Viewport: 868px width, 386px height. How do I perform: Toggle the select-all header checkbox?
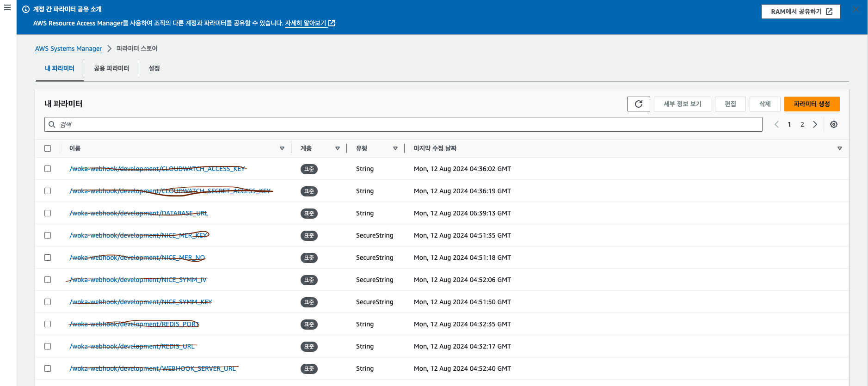click(48, 148)
